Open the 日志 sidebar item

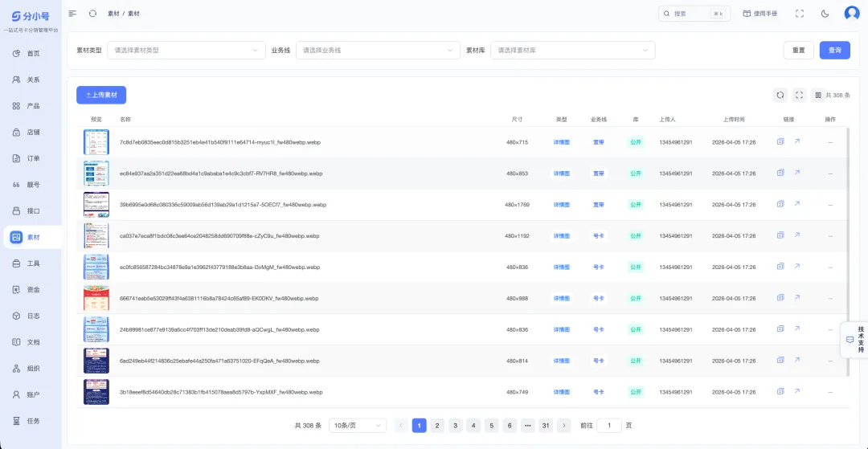[31, 316]
